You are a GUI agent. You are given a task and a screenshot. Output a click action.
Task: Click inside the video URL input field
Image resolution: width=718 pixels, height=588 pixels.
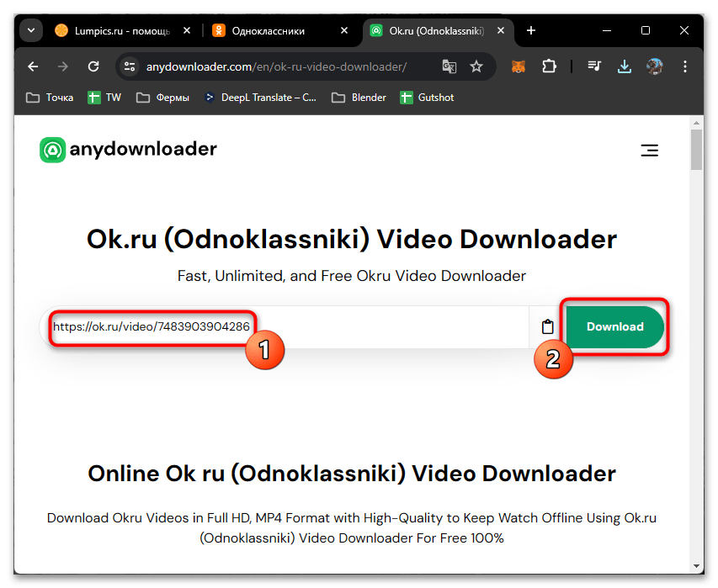click(x=253, y=326)
